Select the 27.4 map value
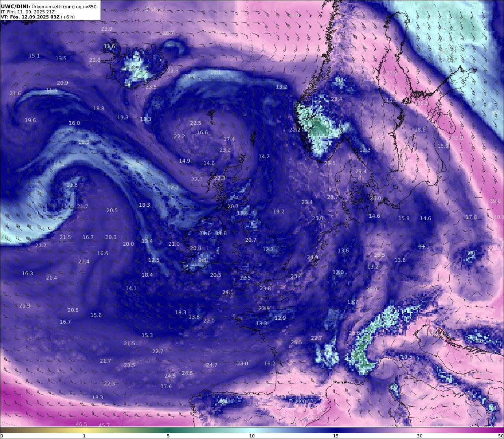 tap(361, 172)
